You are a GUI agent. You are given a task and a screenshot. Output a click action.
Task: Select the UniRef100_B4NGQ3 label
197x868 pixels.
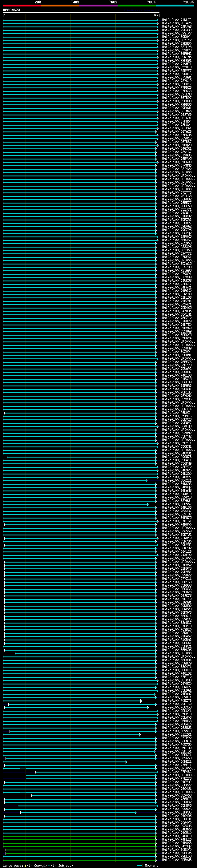pyautogui.click(x=177, y=484)
